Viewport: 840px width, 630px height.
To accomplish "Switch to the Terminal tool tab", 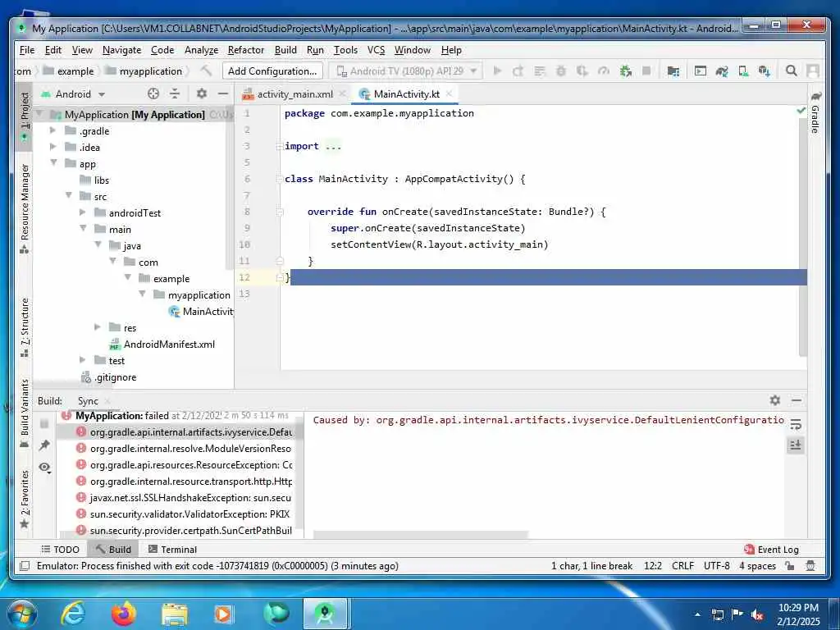I will (x=172, y=549).
